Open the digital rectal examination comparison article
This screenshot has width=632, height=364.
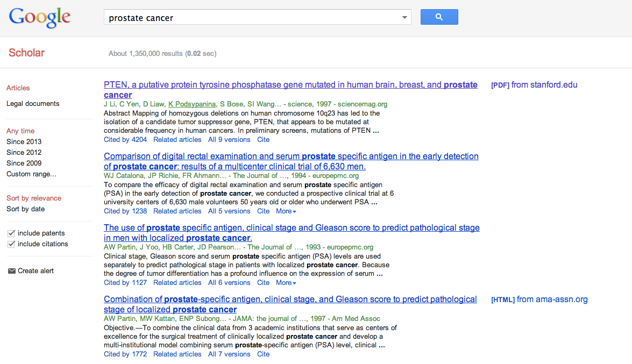point(291,161)
